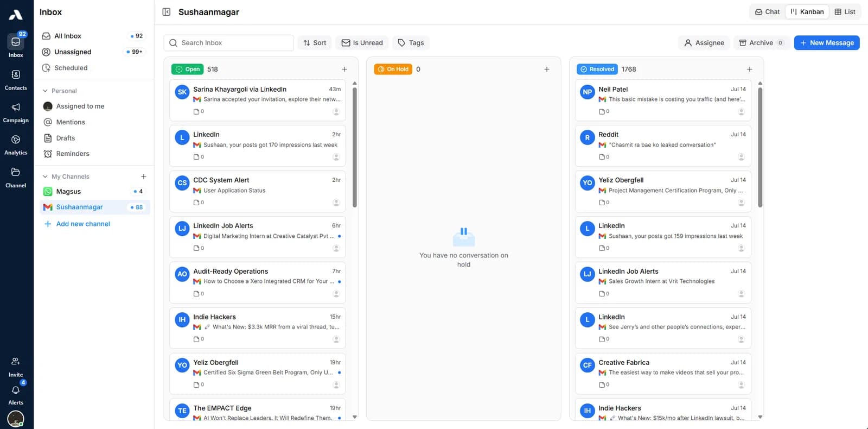Open the Tags filter dropdown
This screenshot has height=429, width=868.
(411, 43)
